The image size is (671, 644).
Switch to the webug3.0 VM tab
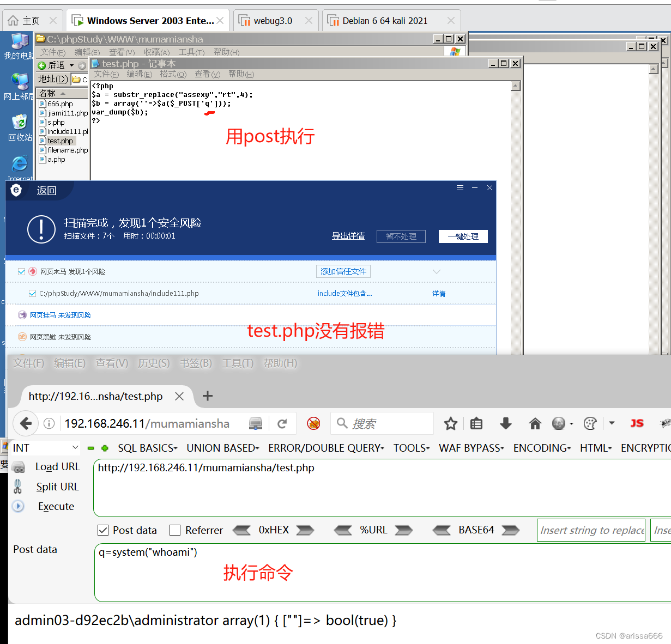click(x=275, y=21)
